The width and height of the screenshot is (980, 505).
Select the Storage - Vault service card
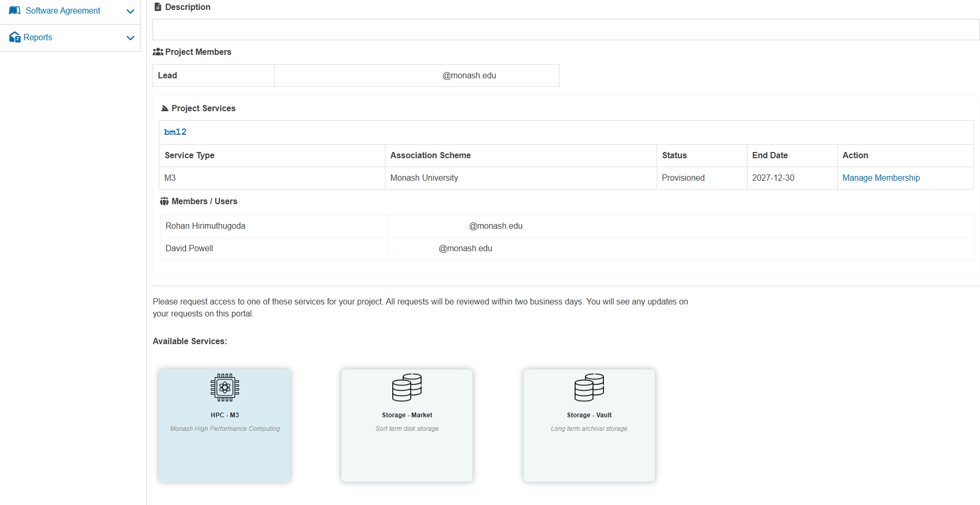pos(589,449)
